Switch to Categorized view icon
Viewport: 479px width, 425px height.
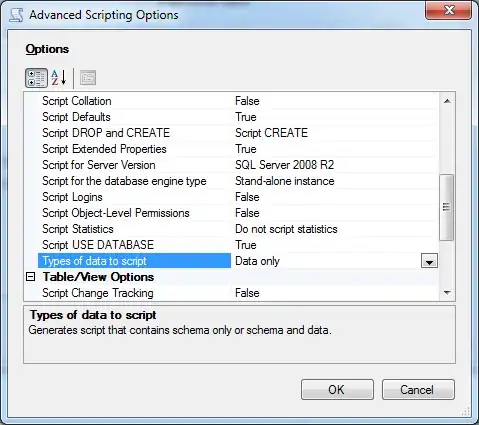[x=36, y=78]
